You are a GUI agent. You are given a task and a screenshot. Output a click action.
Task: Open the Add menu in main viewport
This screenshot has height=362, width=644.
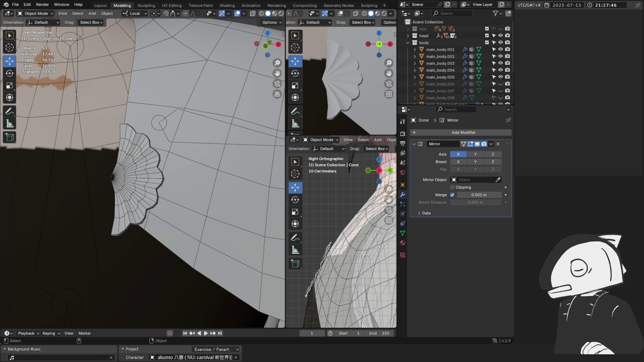click(92, 13)
